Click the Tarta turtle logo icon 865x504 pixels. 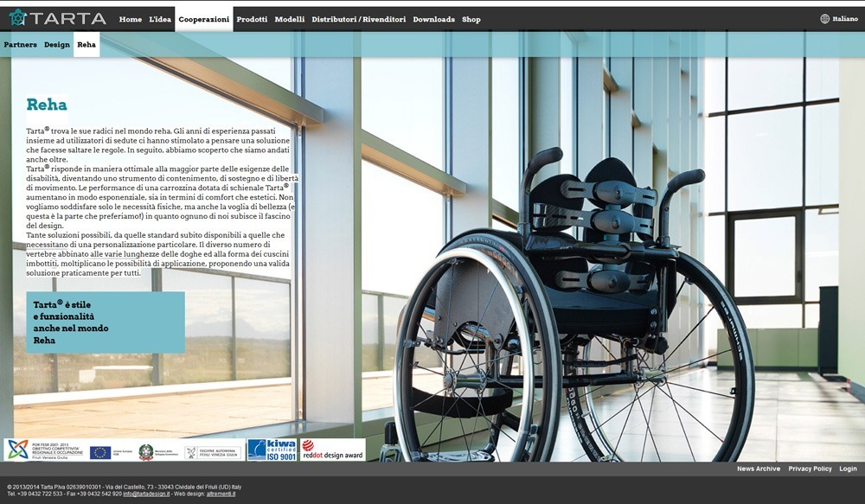point(17,17)
